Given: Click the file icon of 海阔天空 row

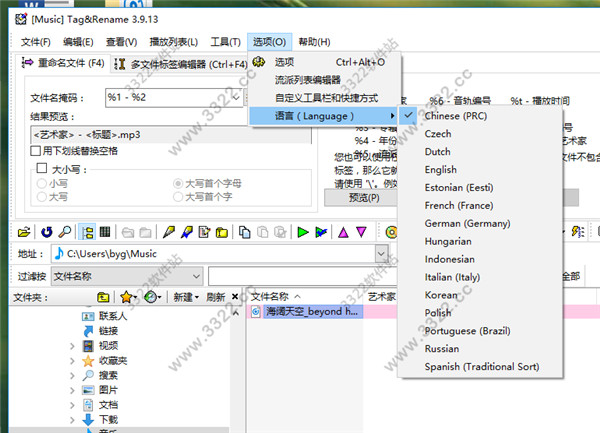Looking at the screenshot, I should click(256, 312).
